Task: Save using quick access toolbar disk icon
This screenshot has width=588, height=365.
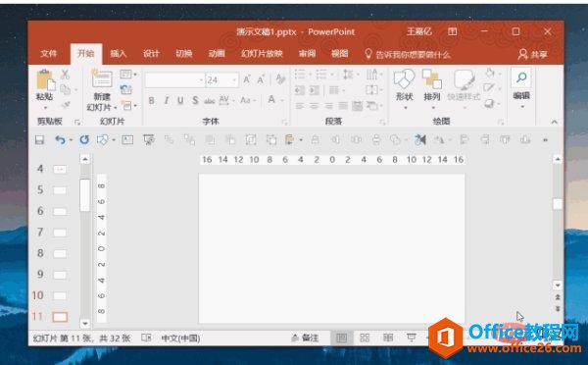Action: pyautogui.click(x=39, y=140)
